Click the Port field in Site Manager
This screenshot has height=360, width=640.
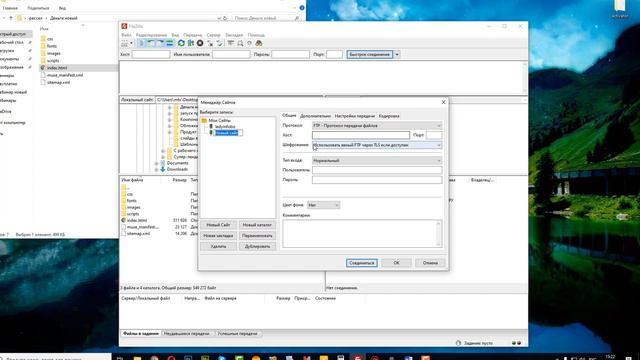pyautogui.click(x=434, y=135)
